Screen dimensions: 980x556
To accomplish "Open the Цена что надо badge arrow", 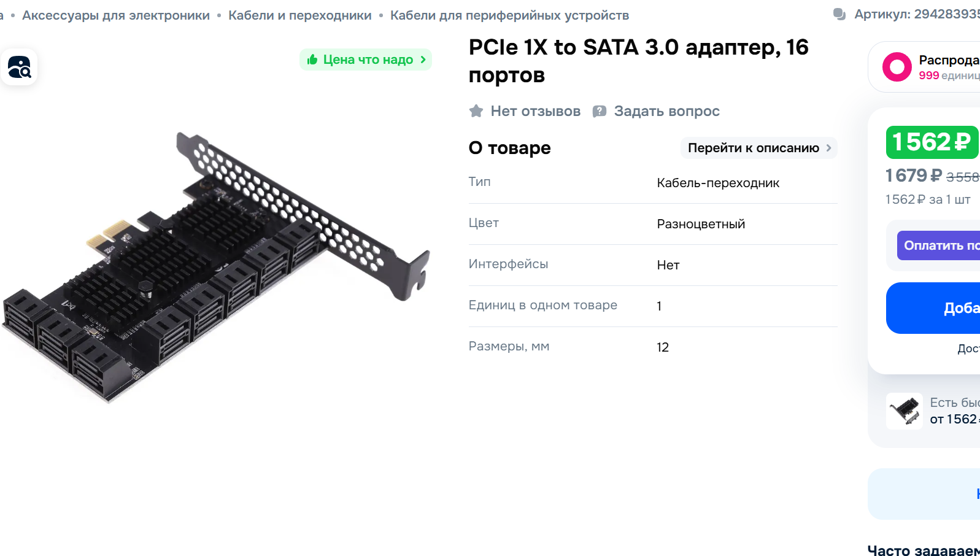I will (423, 60).
